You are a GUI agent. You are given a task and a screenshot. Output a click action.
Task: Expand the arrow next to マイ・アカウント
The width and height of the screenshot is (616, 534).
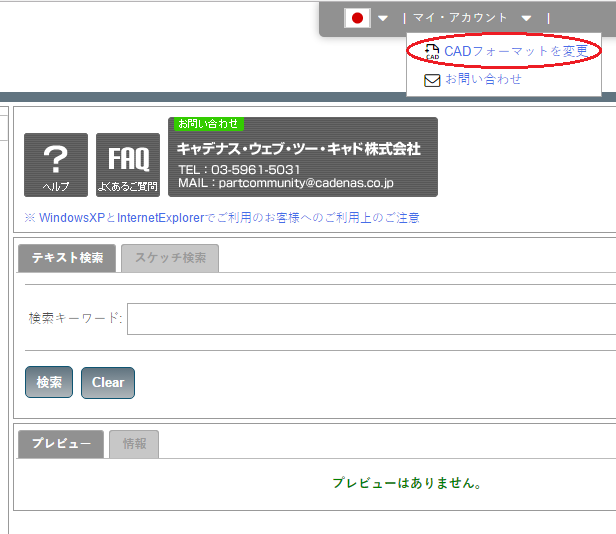pos(526,18)
